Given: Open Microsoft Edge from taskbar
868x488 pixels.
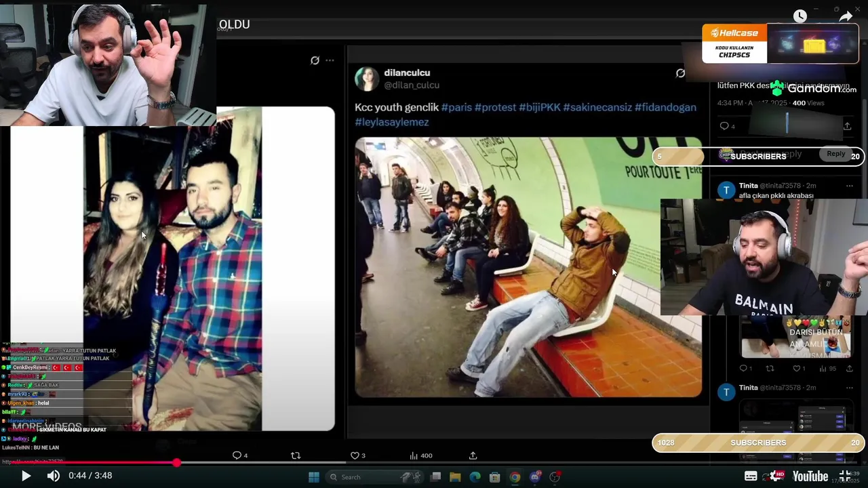Looking at the screenshot, I should click(x=475, y=476).
